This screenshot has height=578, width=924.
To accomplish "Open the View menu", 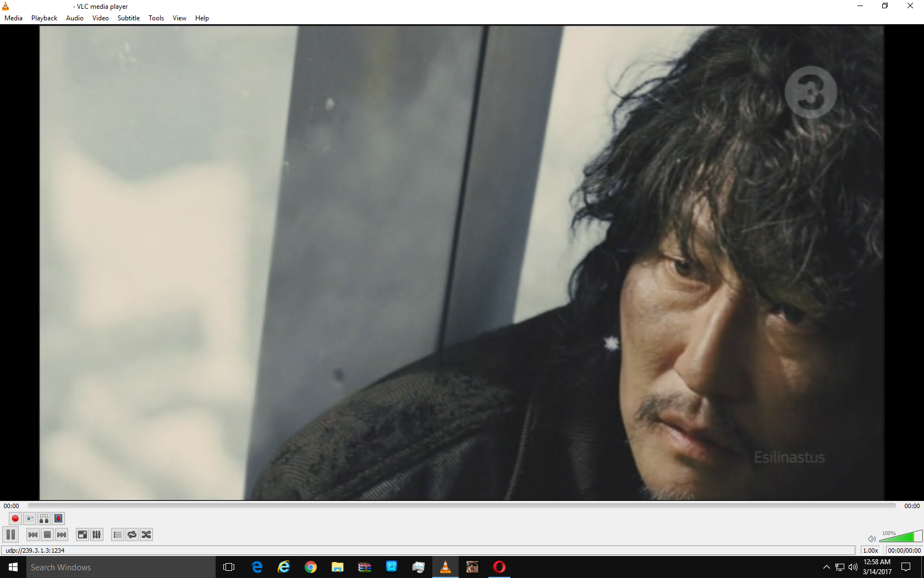I will pyautogui.click(x=179, y=18).
